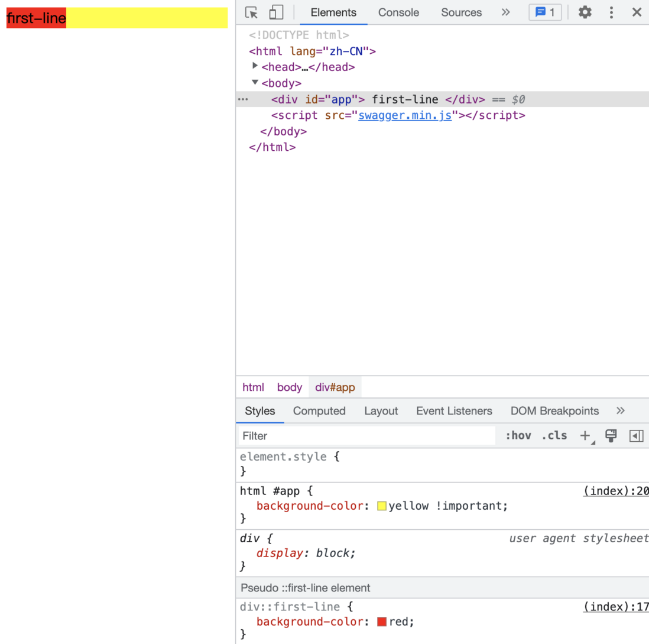Open the issues counter showing 1

pos(545,12)
